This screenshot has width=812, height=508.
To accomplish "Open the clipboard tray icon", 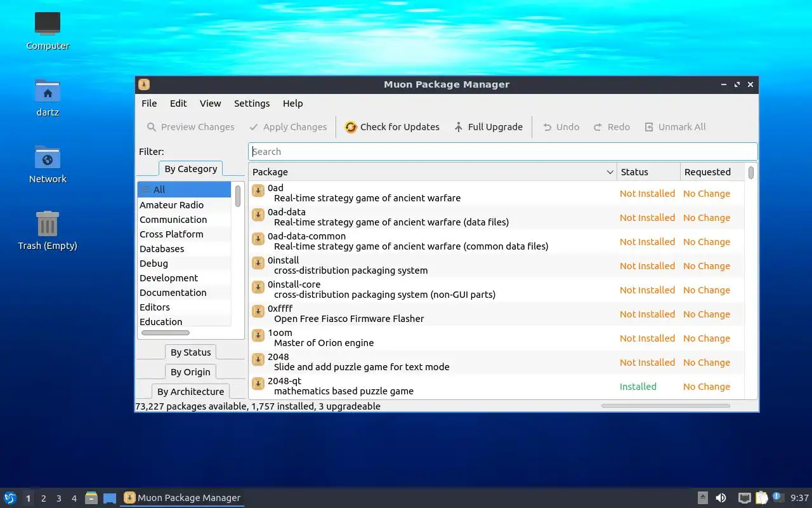I will click(761, 498).
